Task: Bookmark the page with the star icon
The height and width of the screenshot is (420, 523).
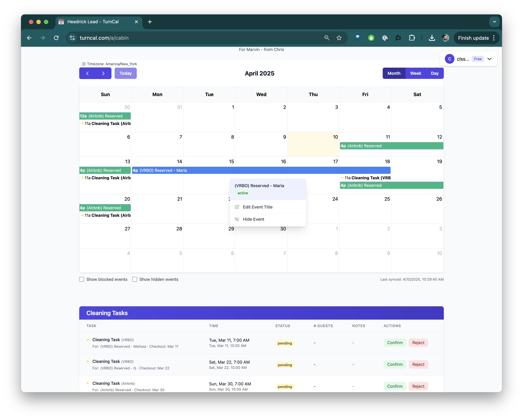Action: pyautogui.click(x=339, y=38)
